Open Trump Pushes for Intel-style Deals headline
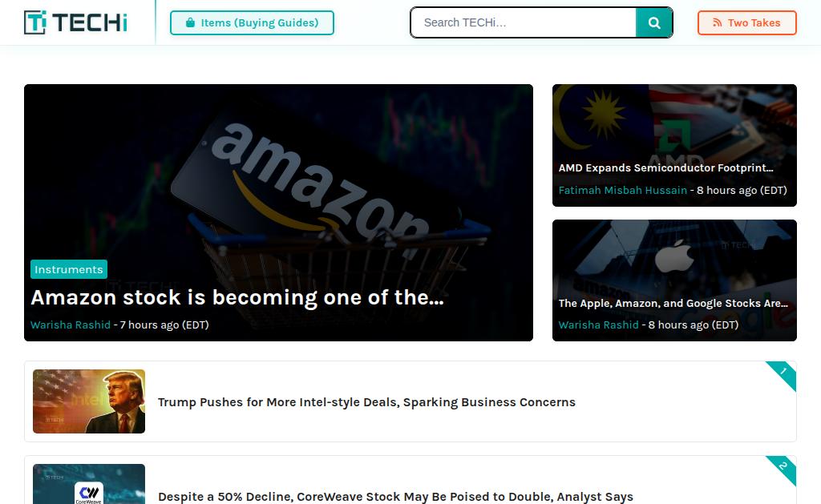Screen dimensions: 821x504 click(366, 402)
